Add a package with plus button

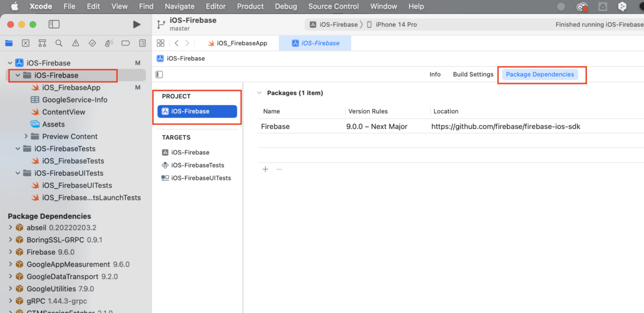coord(265,169)
